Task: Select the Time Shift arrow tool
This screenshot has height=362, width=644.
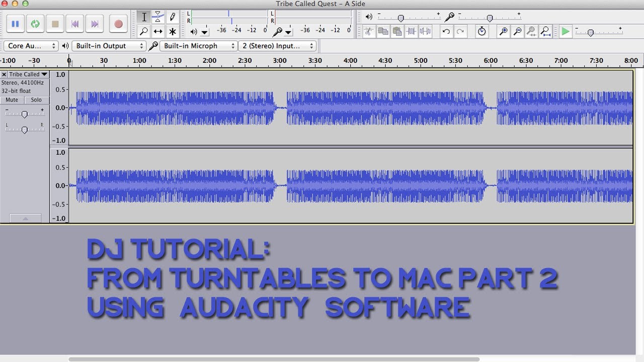Action: (x=158, y=31)
